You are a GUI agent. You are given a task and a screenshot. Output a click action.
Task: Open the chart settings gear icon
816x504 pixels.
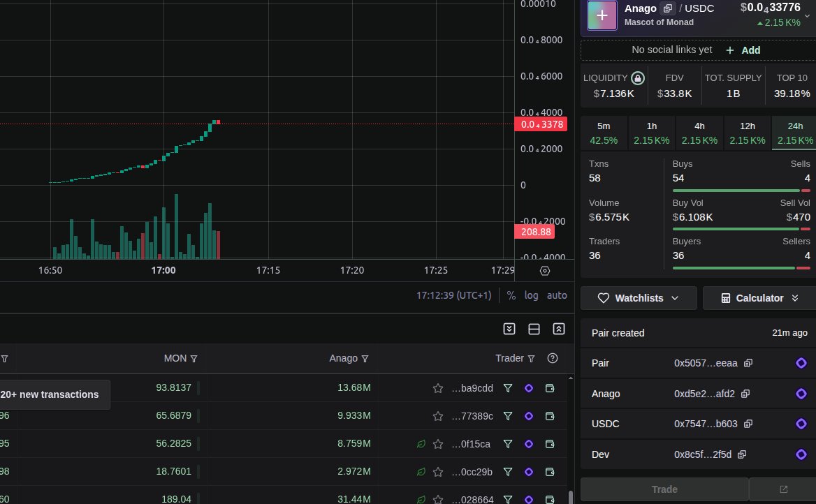[545, 270]
